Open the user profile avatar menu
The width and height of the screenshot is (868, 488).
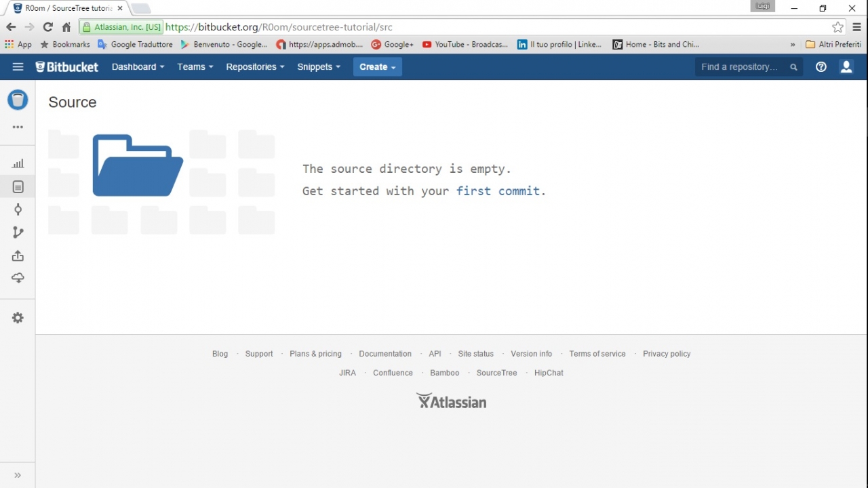[x=846, y=66]
